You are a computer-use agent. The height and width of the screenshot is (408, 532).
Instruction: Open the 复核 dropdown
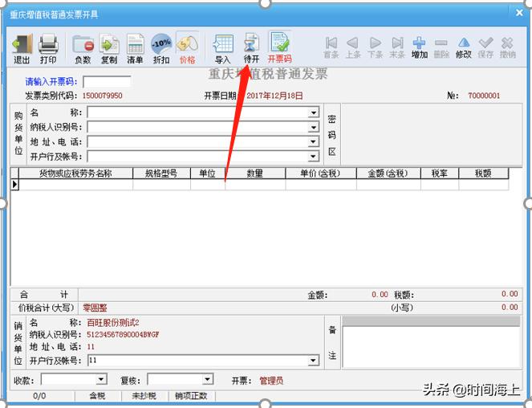(208, 379)
